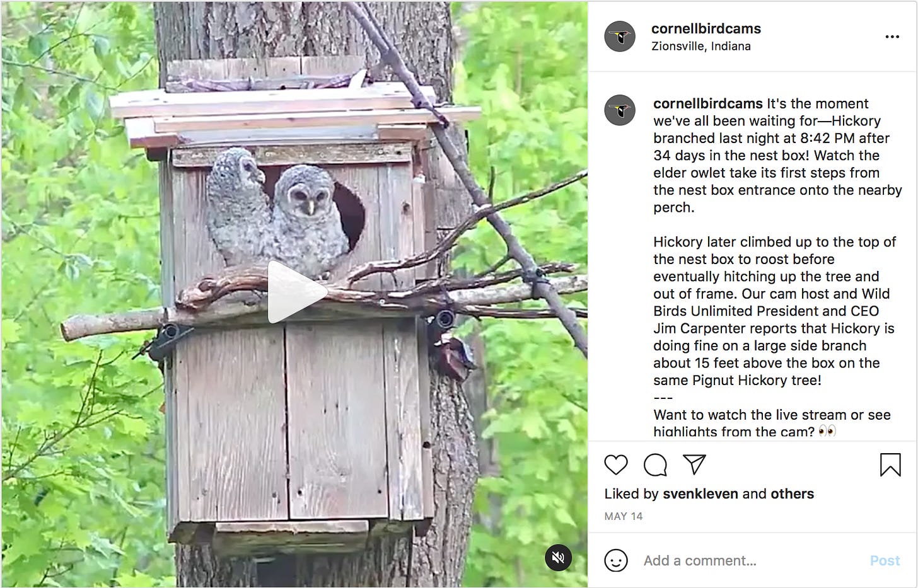Click the Post comment button
The height and width of the screenshot is (588, 918).
pyautogui.click(x=885, y=560)
